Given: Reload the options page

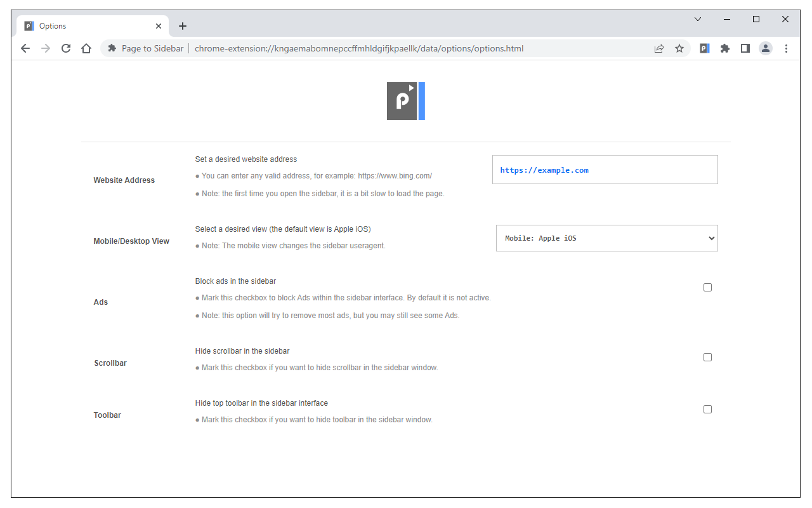Looking at the screenshot, I should click(66, 48).
